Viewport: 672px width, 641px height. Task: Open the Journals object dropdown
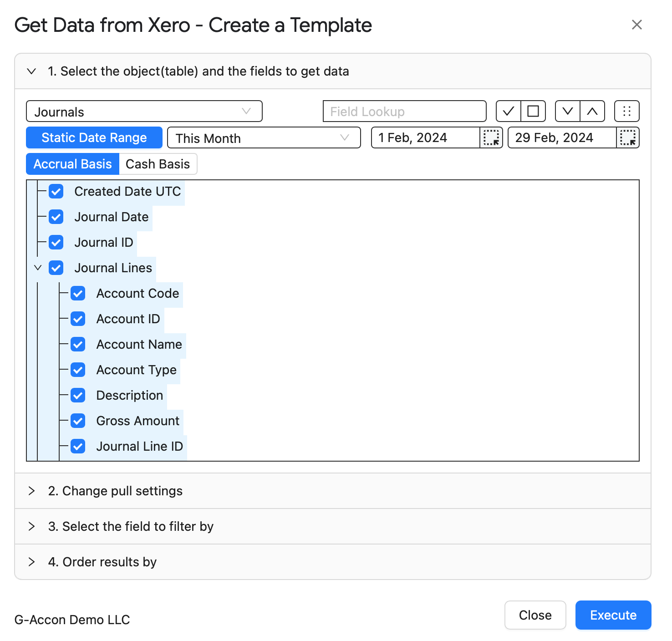[144, 111]
